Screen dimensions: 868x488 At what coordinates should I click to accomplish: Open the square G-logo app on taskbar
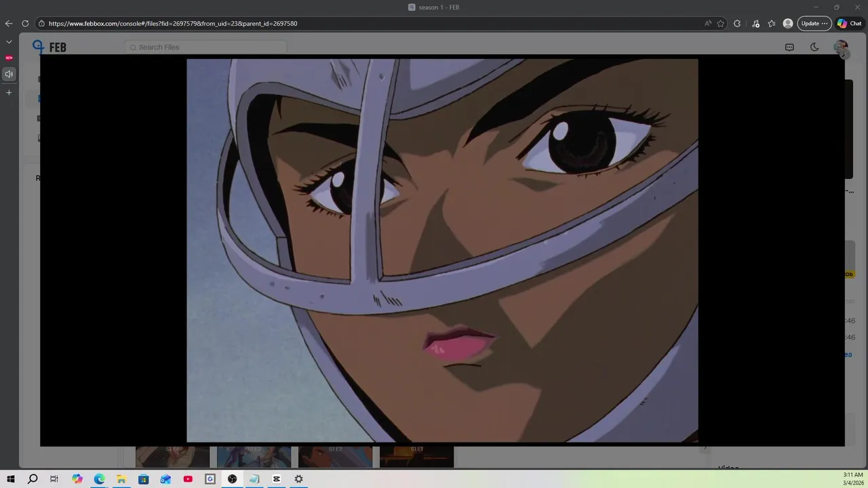210,479
